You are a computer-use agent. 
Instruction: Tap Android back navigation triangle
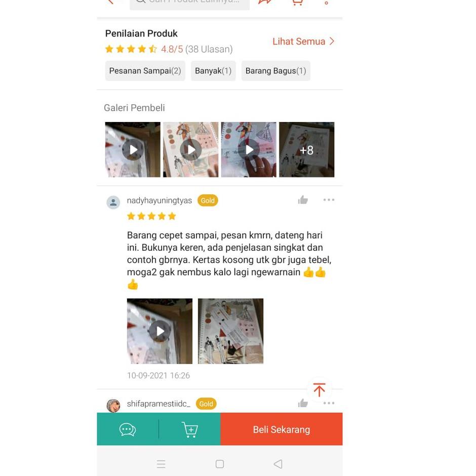coord(278,464)
